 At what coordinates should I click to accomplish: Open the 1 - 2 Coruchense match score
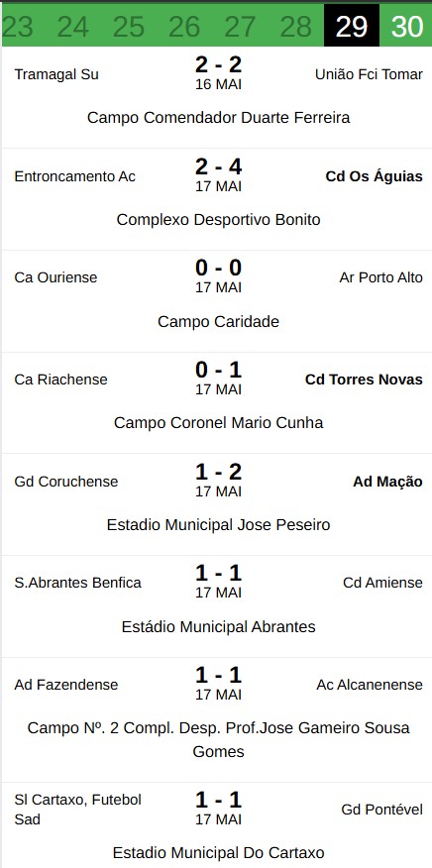[x=218, y=472]
